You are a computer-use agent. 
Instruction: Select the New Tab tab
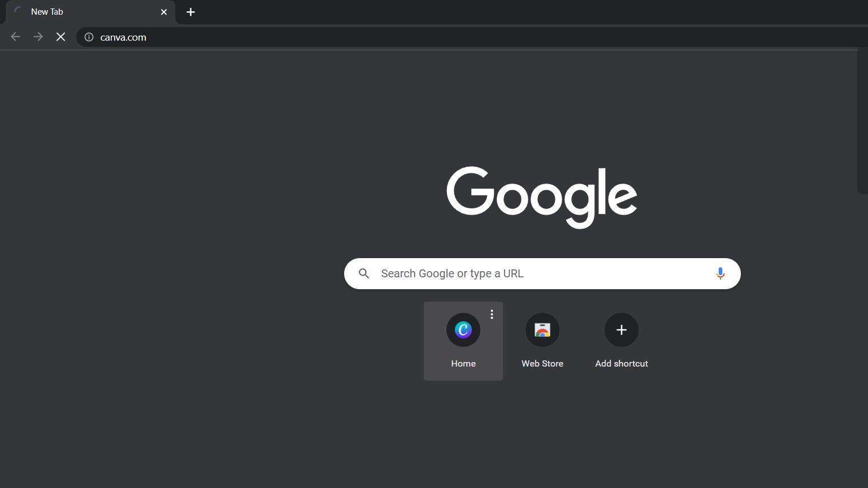pos(85,12)
